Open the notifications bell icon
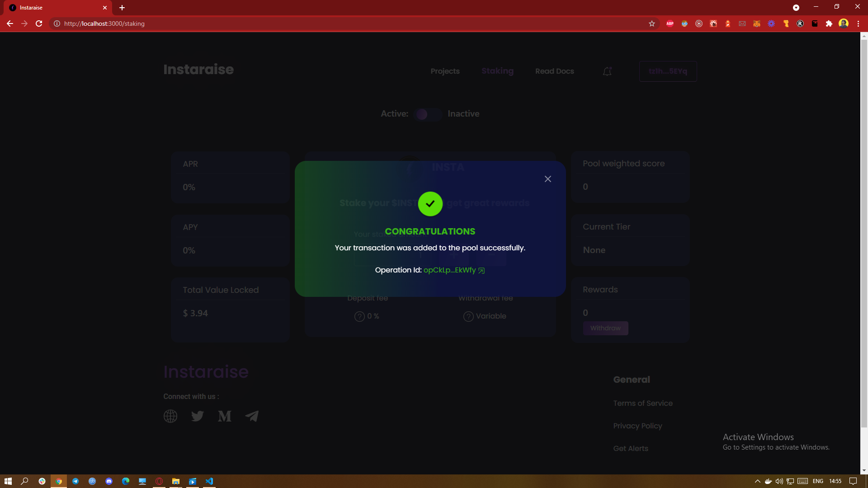The width and height of the screenshot is (868, 488). 607,71
